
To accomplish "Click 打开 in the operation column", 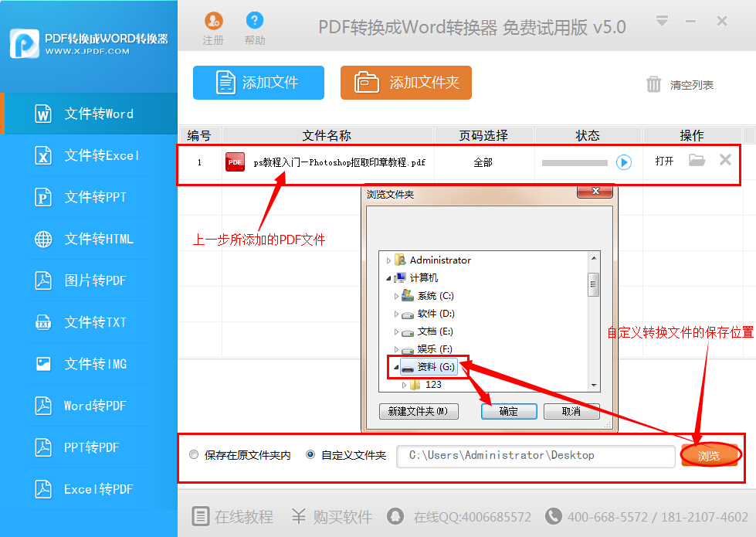I will (664, 161).
